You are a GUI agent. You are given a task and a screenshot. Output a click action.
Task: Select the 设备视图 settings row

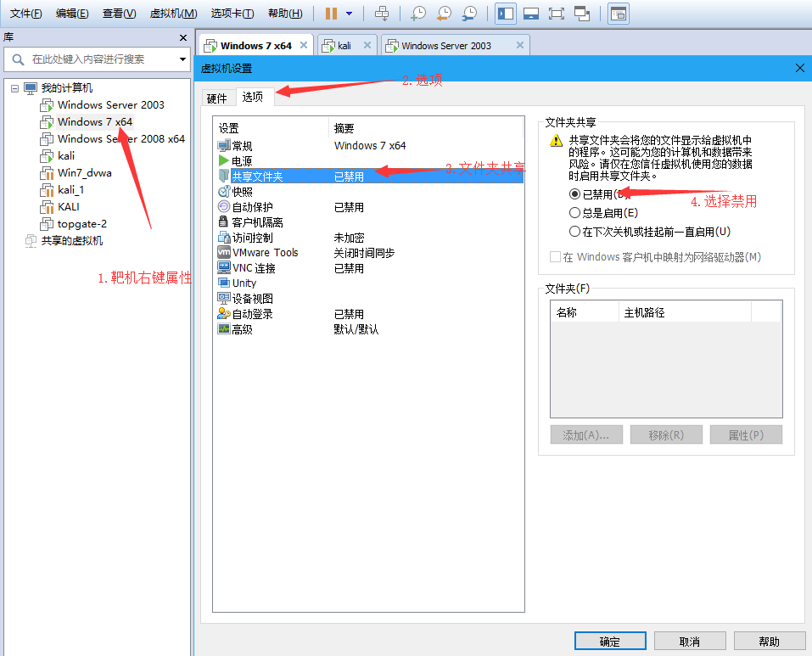coord(370,299)
